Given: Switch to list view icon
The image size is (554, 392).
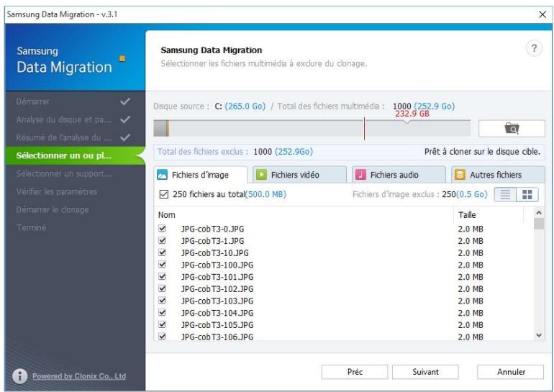Looking at the screenshot, I should [505, 194].
